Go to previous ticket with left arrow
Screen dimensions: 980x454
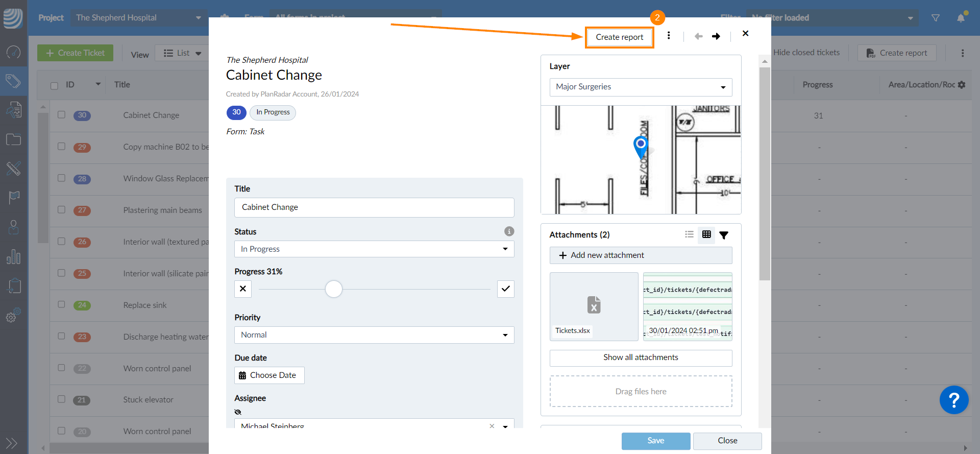click(x=698, y=36)
